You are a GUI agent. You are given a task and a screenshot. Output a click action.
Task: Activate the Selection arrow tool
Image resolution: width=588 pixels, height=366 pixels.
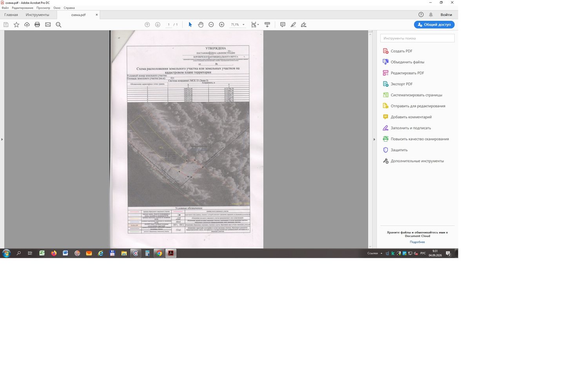(x=190, y=25)
